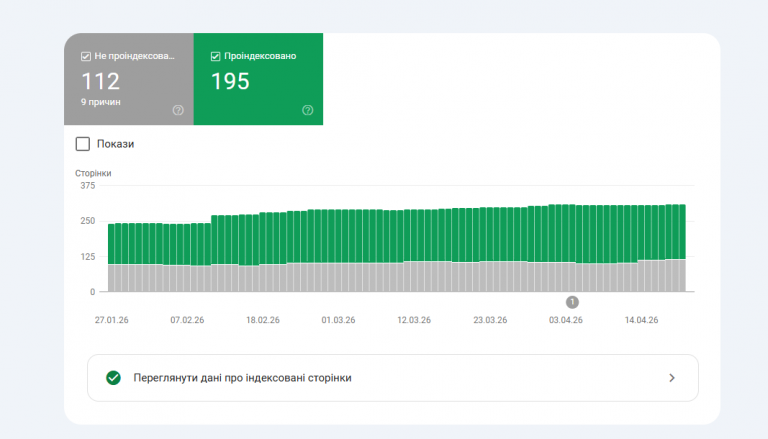Click the 03.04.26 date label on axis
The height and width of the screenshot is (439, 768).
[x=566, y=320]
